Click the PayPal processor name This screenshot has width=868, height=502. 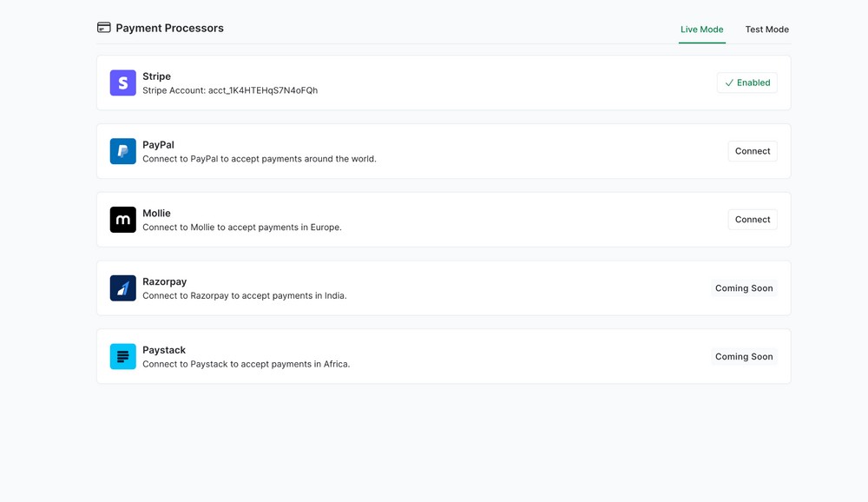[158, 145]
